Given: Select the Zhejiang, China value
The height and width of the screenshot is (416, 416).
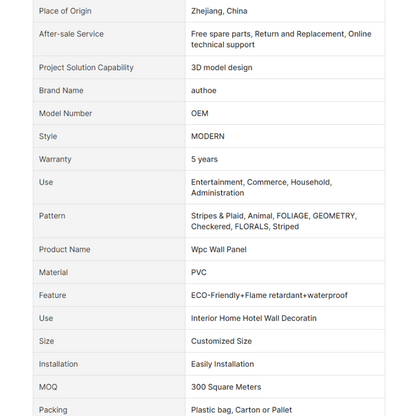Looking at the screenshot, I should [219, 11].
